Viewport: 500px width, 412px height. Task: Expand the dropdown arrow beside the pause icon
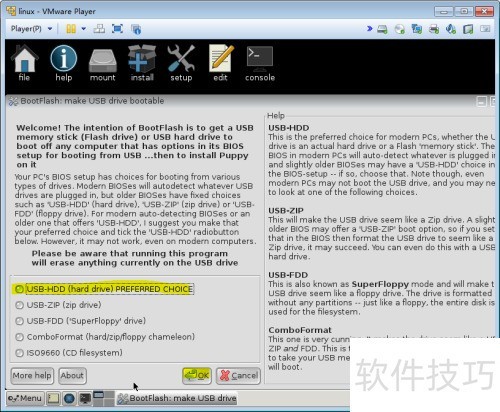coord(84,29)
